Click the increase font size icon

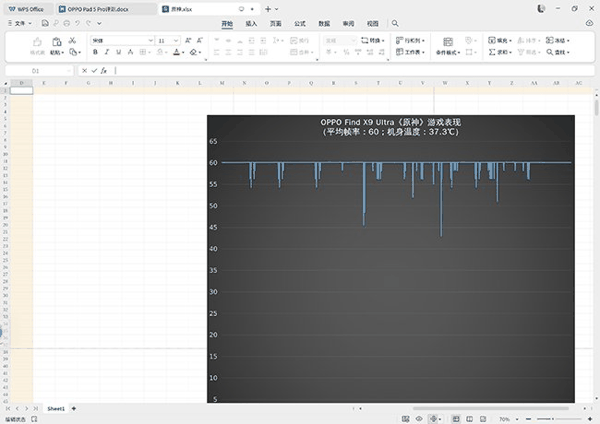coord(189,41)
